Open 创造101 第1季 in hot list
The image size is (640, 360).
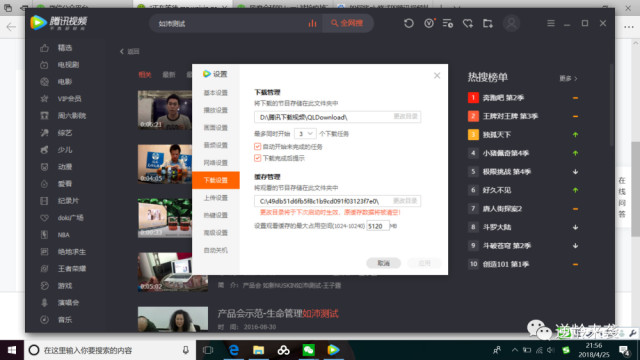click(506, 264)
